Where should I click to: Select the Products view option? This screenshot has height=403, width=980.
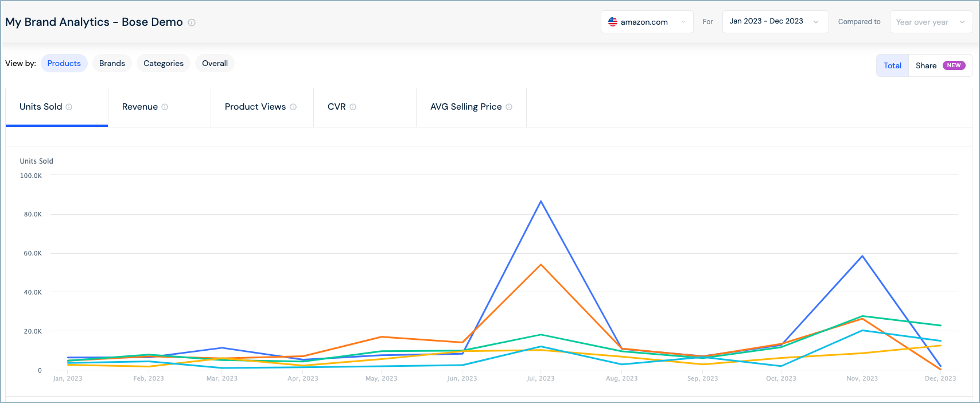click(64, 63)
